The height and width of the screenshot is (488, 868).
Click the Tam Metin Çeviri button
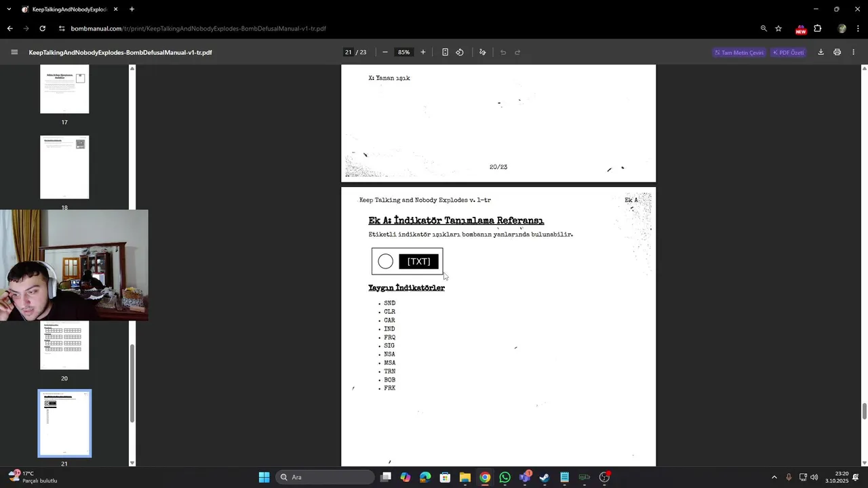click(x=739, y=52)
